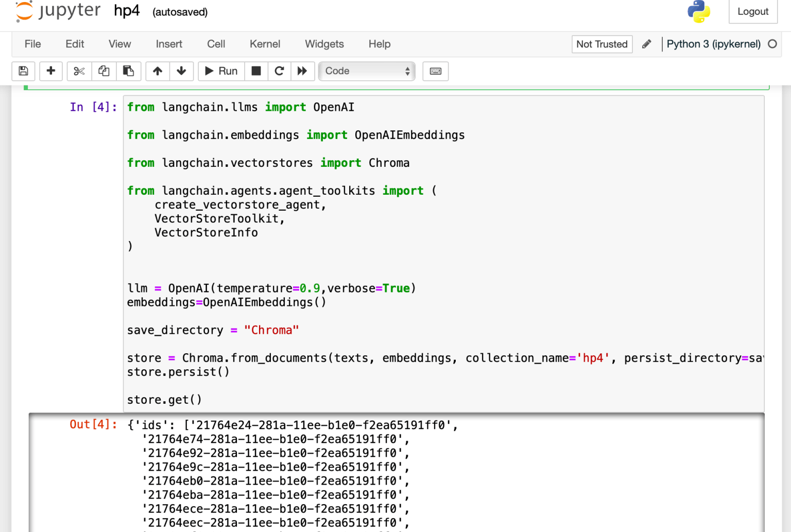Image resolution: width=791 pixels, height=532 pixels.
Task: Paste cells below icon
Action: (128, 71)
